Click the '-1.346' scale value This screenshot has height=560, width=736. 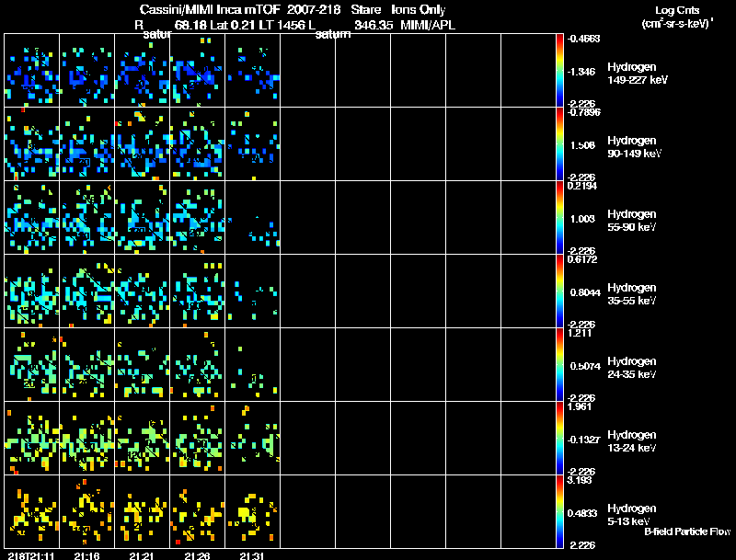[581, 72]
